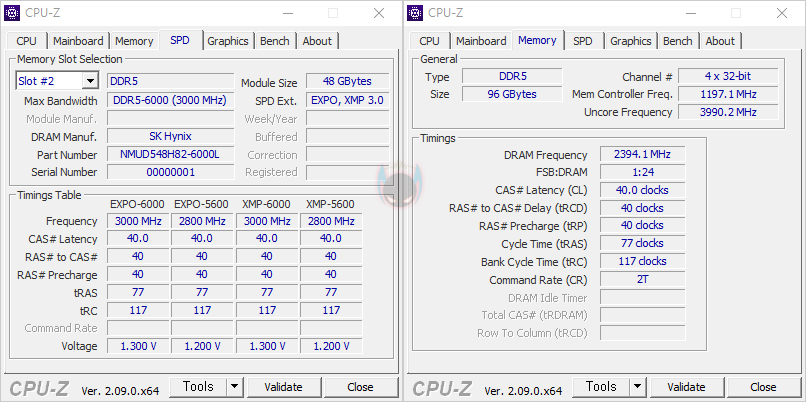Select the SPD tab in the right window

pos(582,41)
